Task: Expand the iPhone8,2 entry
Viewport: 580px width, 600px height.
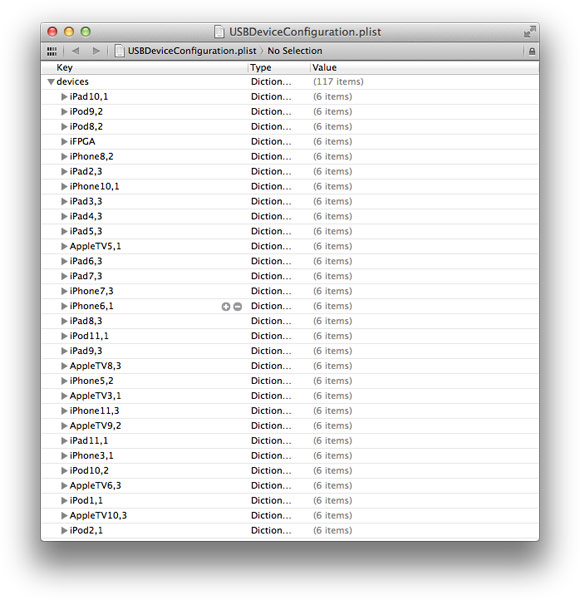Action: [64, 157]
